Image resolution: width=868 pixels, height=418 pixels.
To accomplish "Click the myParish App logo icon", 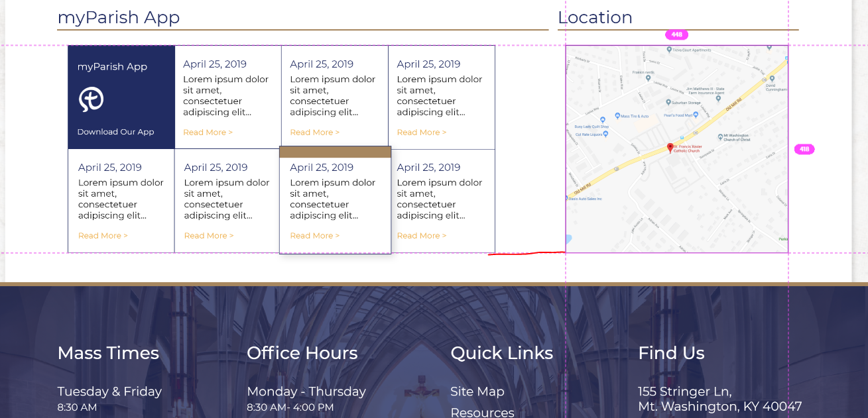I will click(x=92, y=99).
